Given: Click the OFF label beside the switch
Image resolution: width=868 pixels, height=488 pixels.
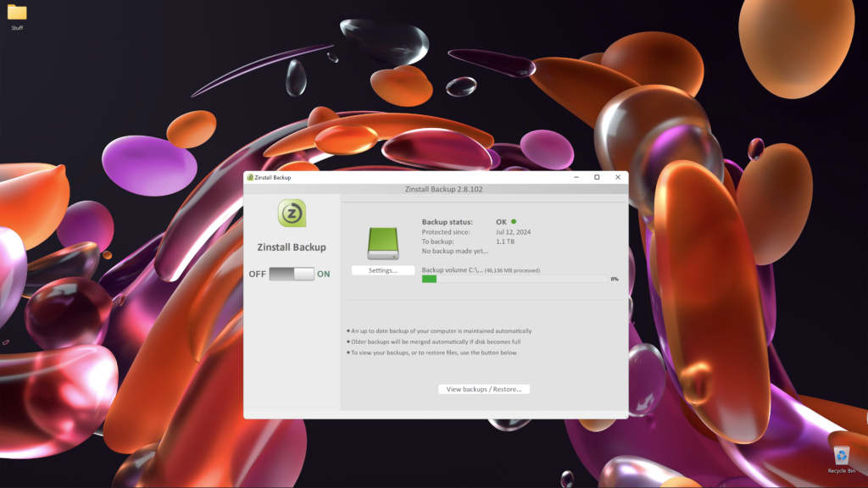Looking at the screenshot, I should click(x=257, y=274).
